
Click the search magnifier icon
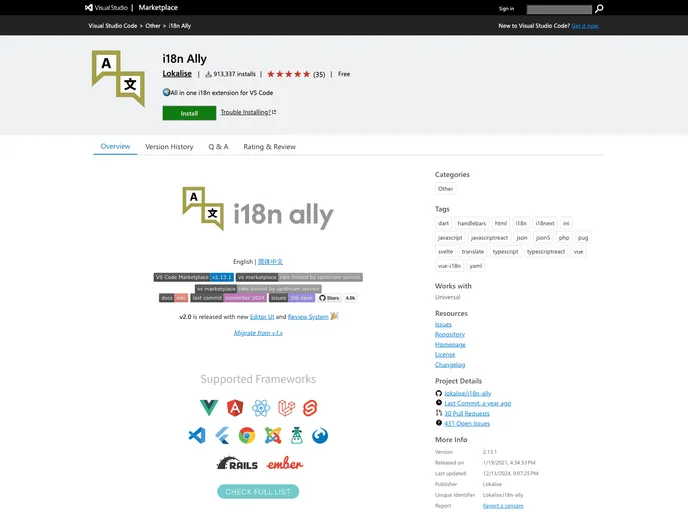point(599,8)
